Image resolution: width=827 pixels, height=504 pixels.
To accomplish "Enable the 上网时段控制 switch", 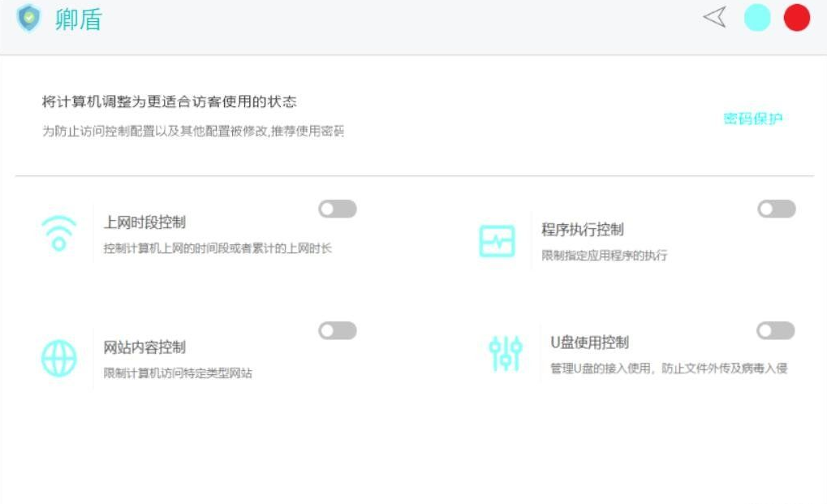I will tap(338, 209).
